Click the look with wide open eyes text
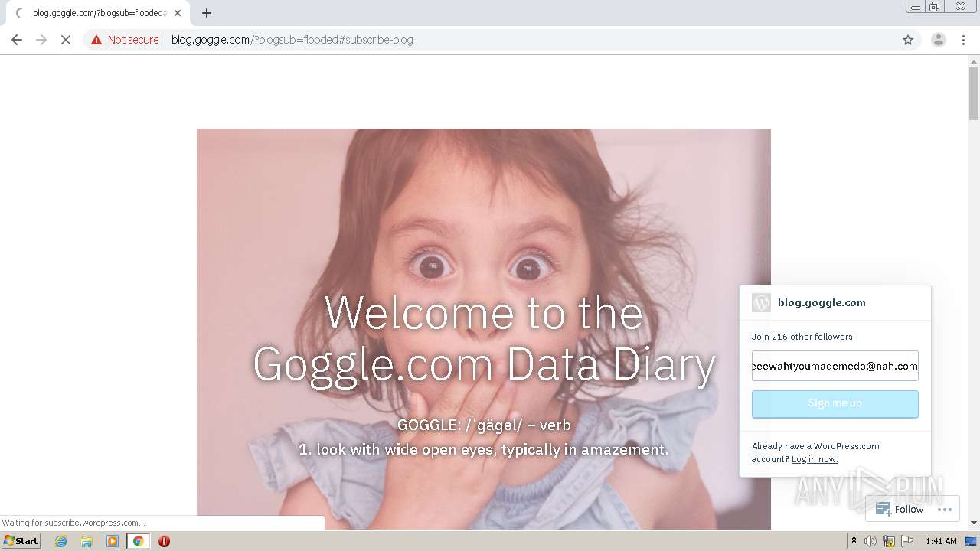The height and width of the screenshot is (551, 980). coord(484,449)
